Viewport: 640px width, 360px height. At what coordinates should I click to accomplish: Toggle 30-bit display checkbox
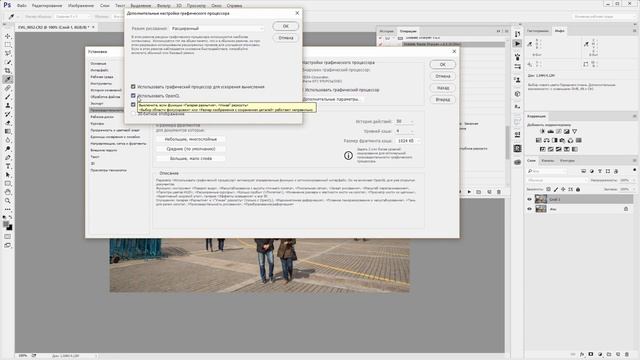[x=133, y=114]
